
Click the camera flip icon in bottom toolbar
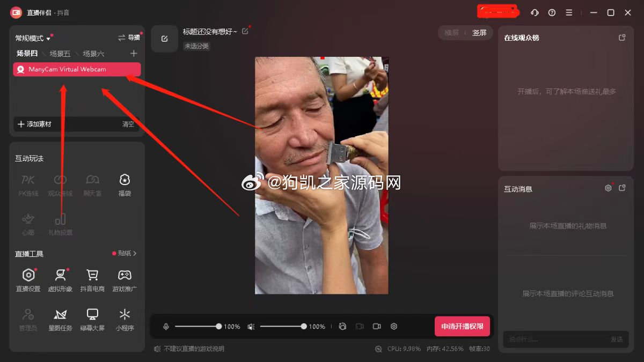[342, 326]
